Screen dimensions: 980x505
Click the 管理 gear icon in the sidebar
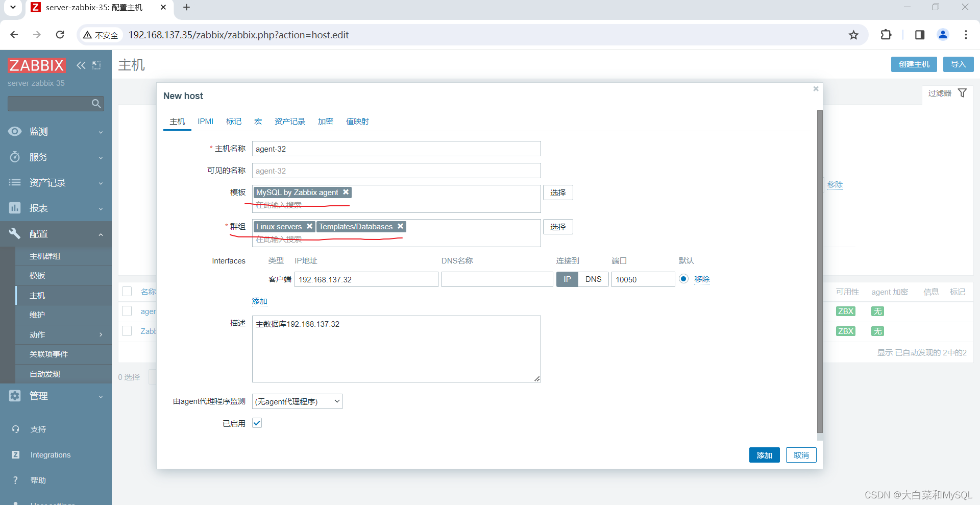(15, 396)
